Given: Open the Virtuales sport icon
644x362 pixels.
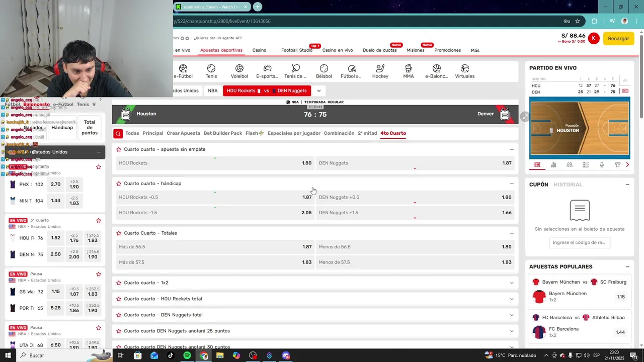Looking at the screenshot, I should coord(465,68).
